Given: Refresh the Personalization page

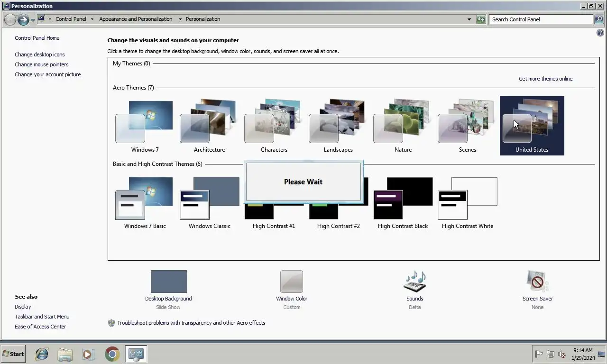Looking at the screenshot, I should pyautogui.click(x=481, y=19).
